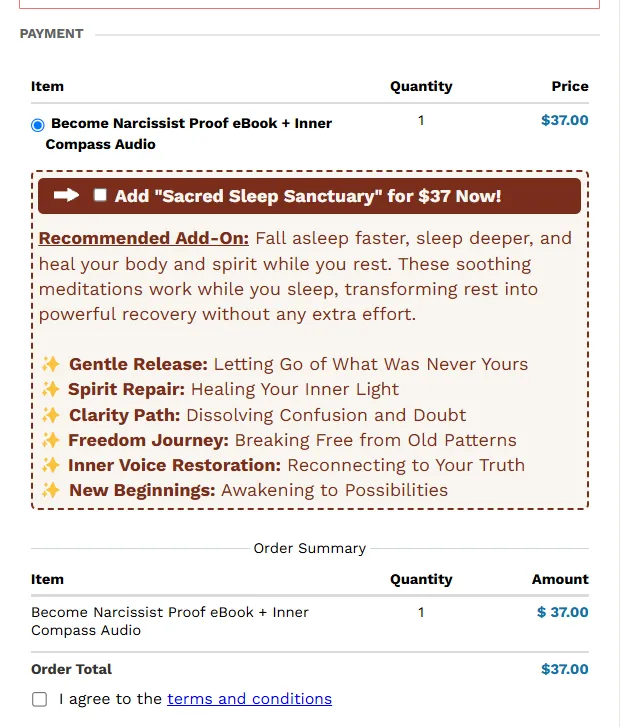Click the sparkle icon beside Gentle Release
Viewport: 620px width, 727px height.
[x=51, y=364]
